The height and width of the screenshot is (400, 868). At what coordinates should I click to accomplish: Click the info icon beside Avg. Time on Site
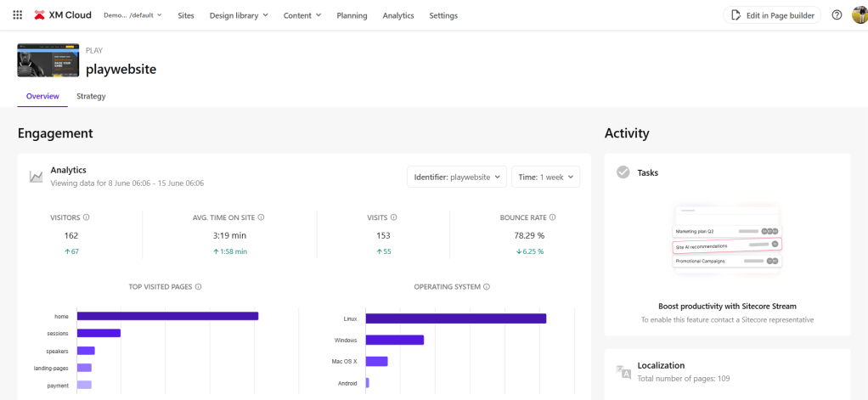(x=261, y=217)
